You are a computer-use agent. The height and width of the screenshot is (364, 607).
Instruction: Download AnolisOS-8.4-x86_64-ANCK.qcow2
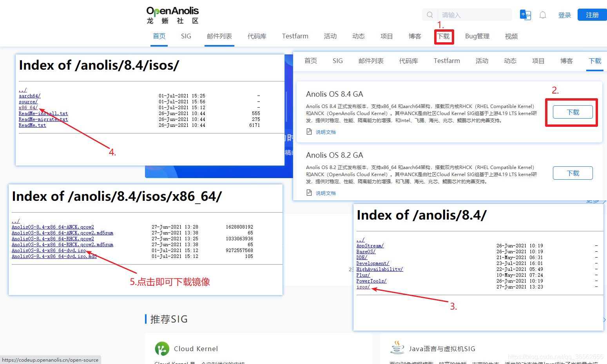click(x=53, y=227)
